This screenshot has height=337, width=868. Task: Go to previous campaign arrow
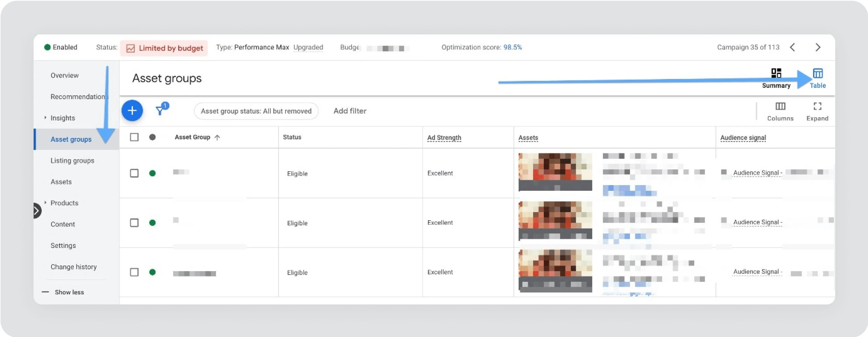[x=793, y=48]
